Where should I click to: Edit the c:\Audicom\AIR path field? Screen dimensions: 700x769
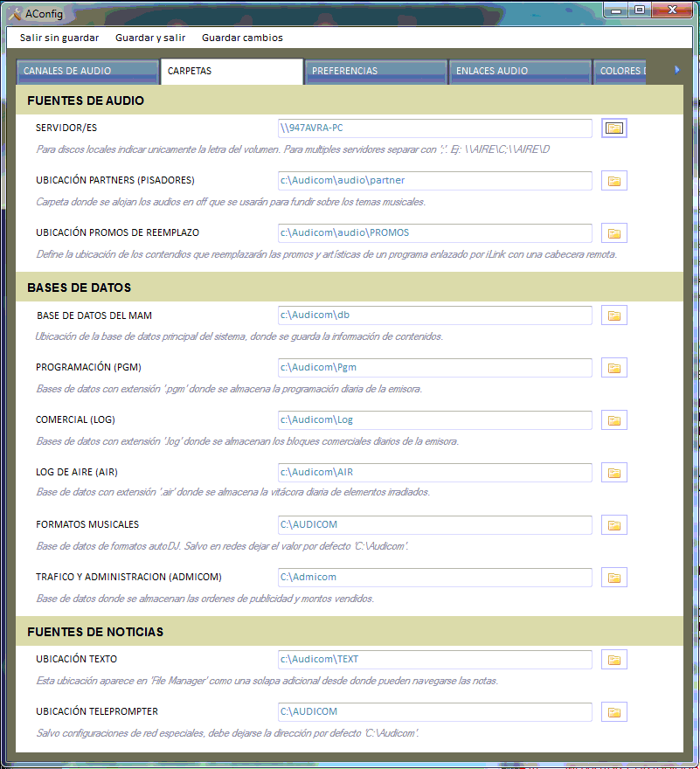coord(434,473)
